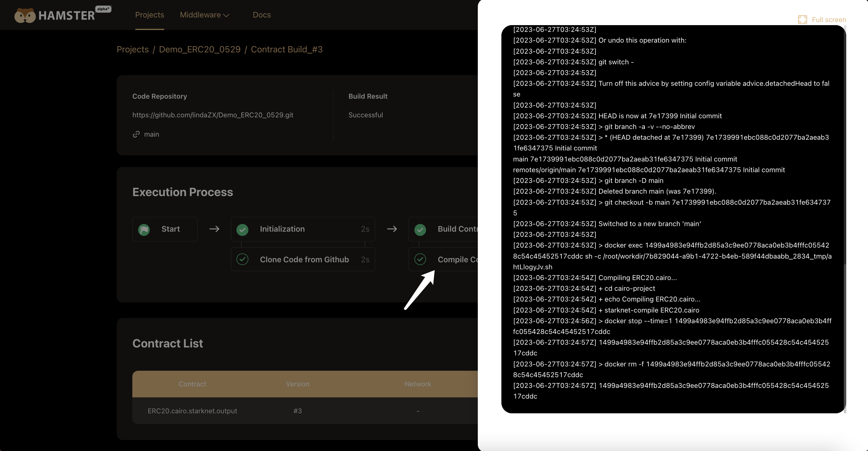Click the Hamster logo icon
Viewport: 868px width, 451px height.
click(25, 15)
